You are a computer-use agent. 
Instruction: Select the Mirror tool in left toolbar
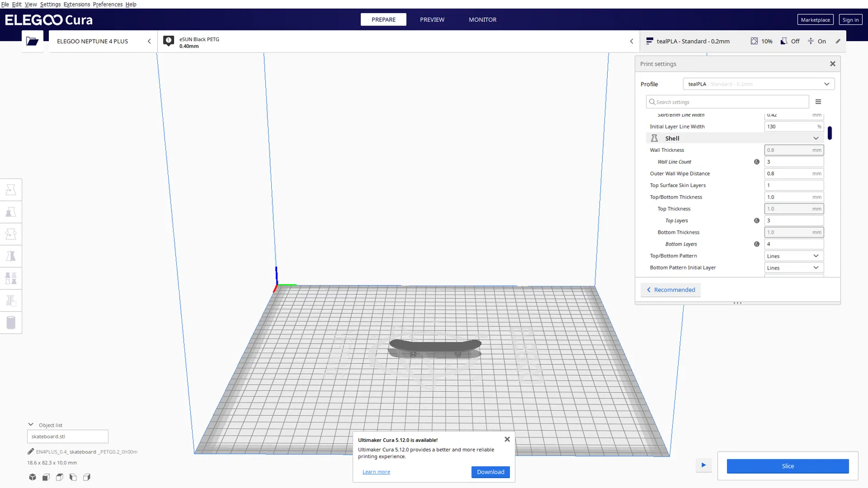[x=11, y=256]
